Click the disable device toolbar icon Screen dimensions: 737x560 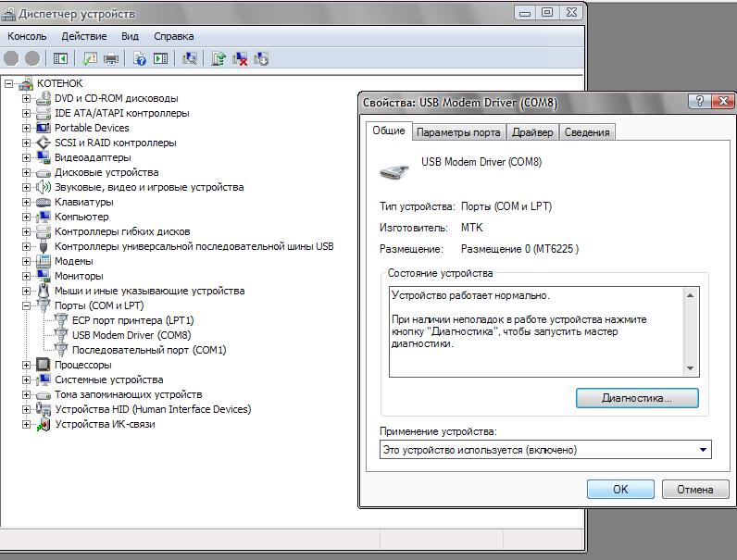(x=261, y=58)
